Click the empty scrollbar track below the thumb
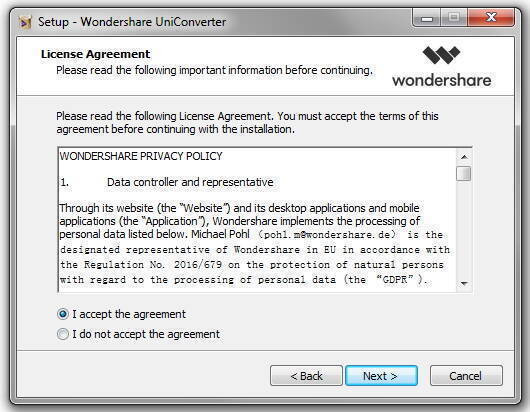Screen dimensions: 530x412 (x=464, y=229)
